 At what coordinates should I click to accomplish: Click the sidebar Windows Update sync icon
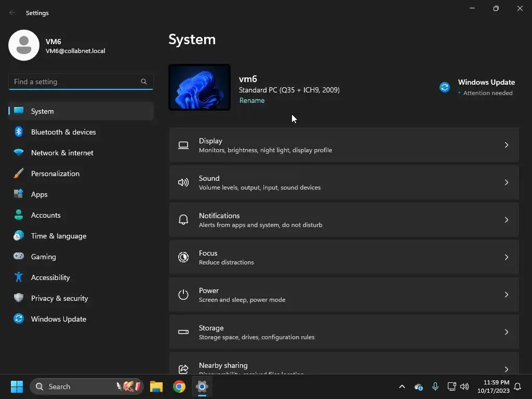pyautogui.click(x=19, y=318)
